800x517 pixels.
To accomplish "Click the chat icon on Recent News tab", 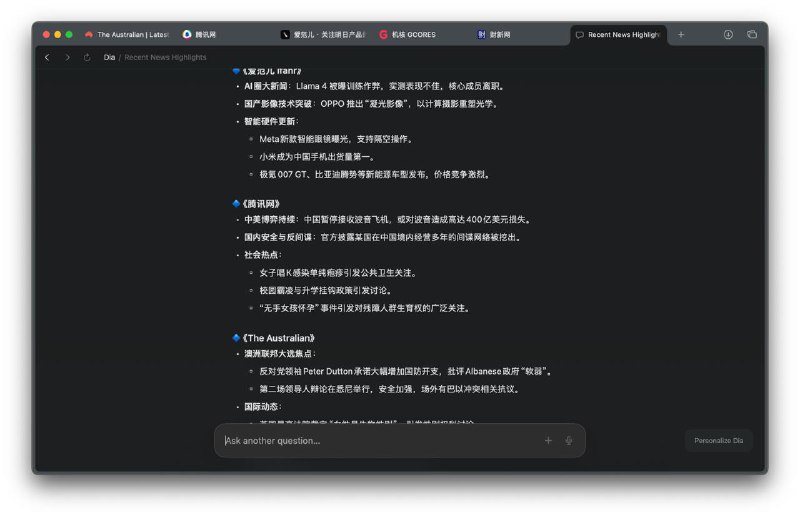I will (x=580, y=35).
